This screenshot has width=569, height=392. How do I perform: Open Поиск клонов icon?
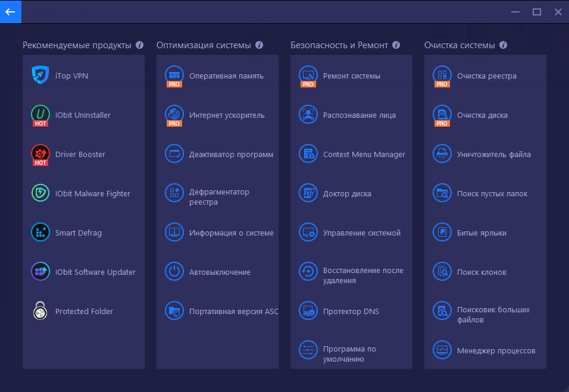click(x=442, y=271)
